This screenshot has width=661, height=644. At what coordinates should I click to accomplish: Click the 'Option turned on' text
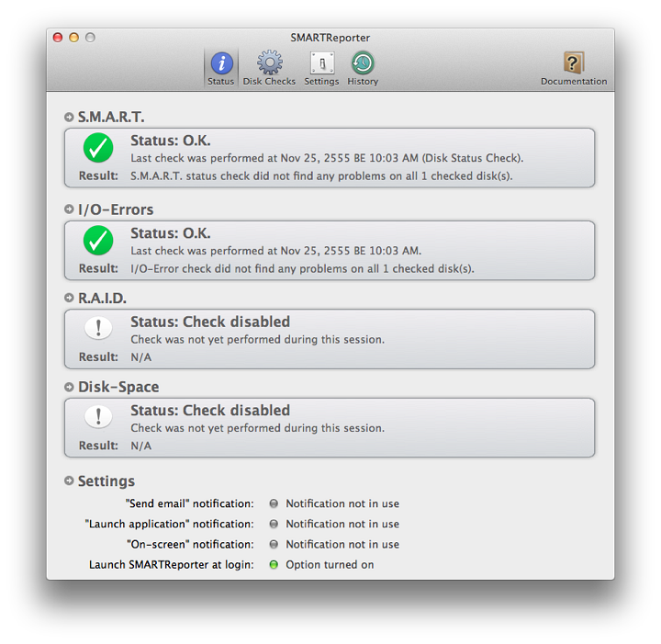point(330,564)
